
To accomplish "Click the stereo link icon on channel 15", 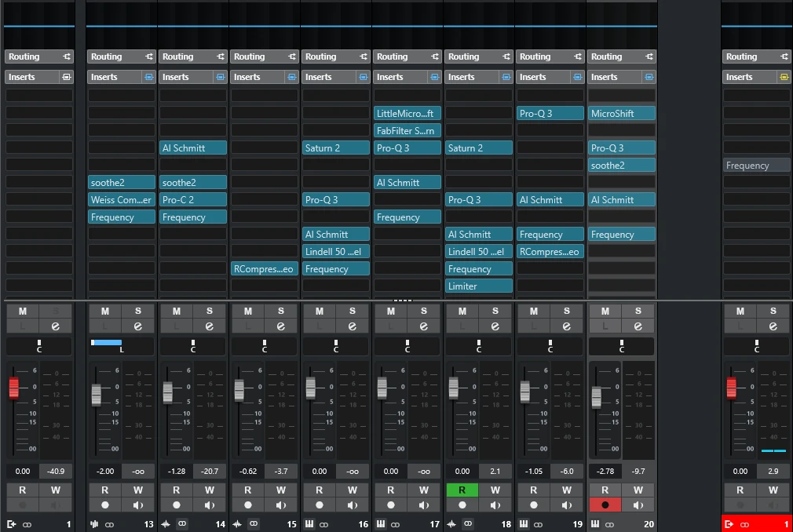I will tap(254, 524).
